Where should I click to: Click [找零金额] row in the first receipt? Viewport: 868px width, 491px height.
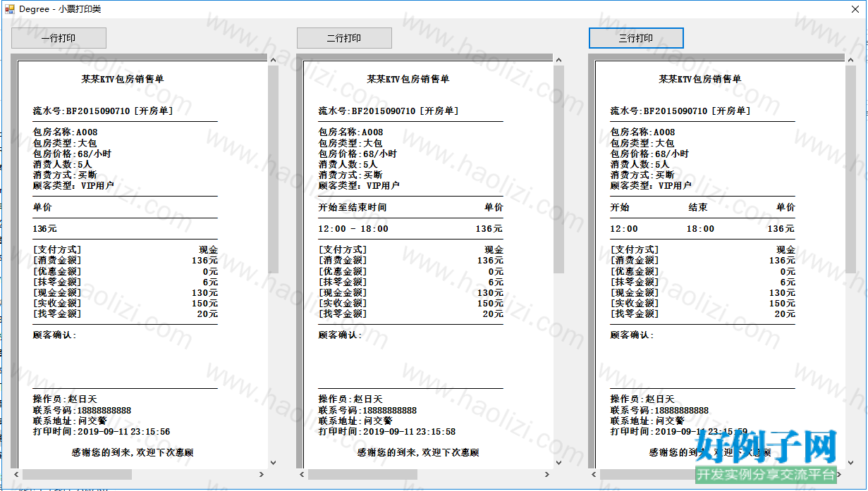(x=126, y=313)
